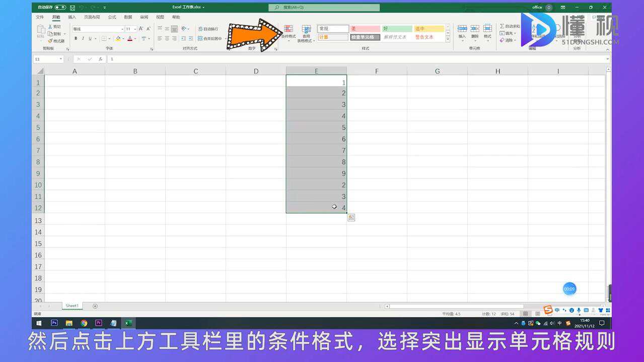Switch to the 页面布局 Page Layout tab
Screen dimensions: 644x362
coord(92,17)
